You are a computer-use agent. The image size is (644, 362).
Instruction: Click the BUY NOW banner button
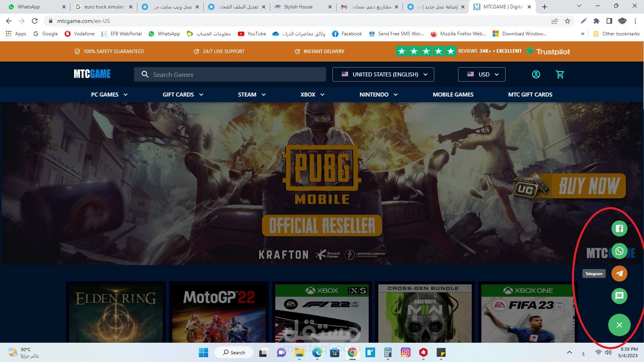(x=589, y=185)
